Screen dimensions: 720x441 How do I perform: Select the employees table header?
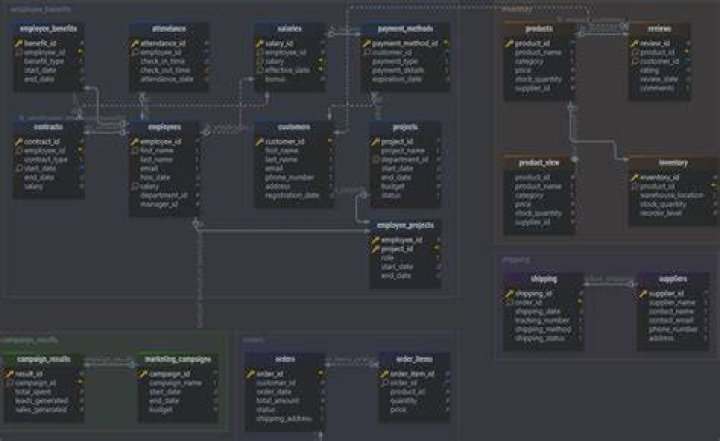[164, 127]
